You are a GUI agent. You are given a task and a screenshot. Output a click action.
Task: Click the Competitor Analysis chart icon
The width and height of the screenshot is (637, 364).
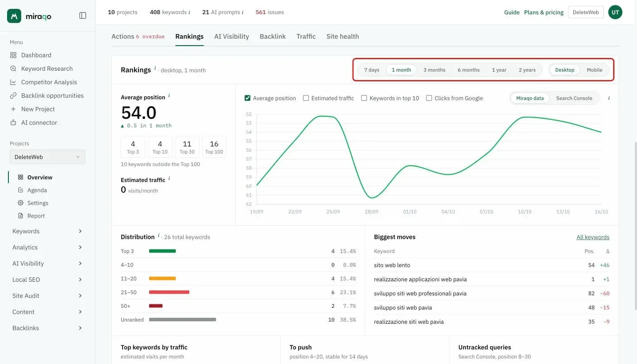point(13,82)
